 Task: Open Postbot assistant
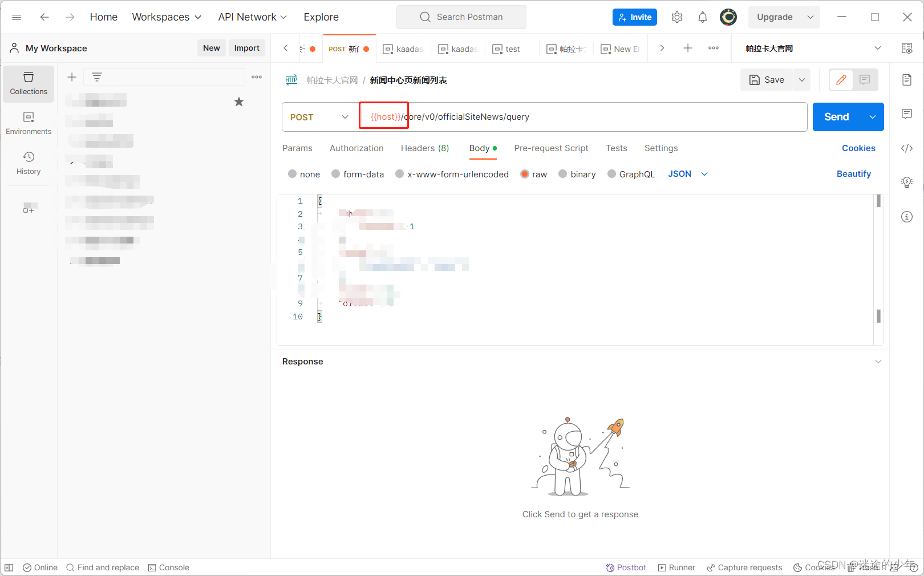(x=626, y=567)
